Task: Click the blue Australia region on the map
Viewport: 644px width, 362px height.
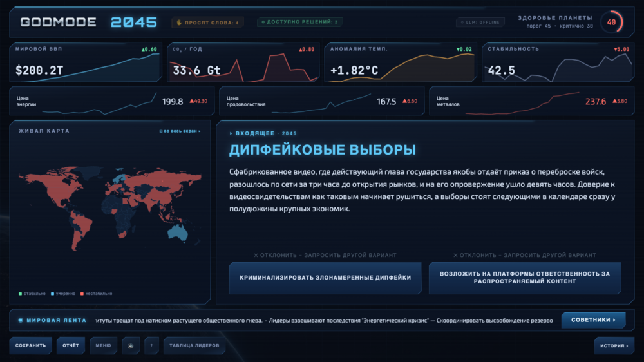Action: [x=178, y=233]
